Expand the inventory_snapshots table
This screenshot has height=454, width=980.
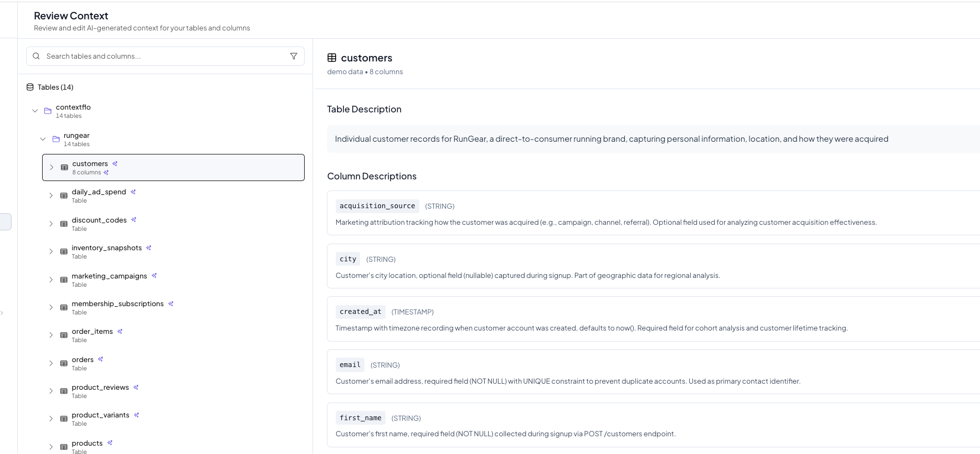pyautogui.click(x=51, y=251)
